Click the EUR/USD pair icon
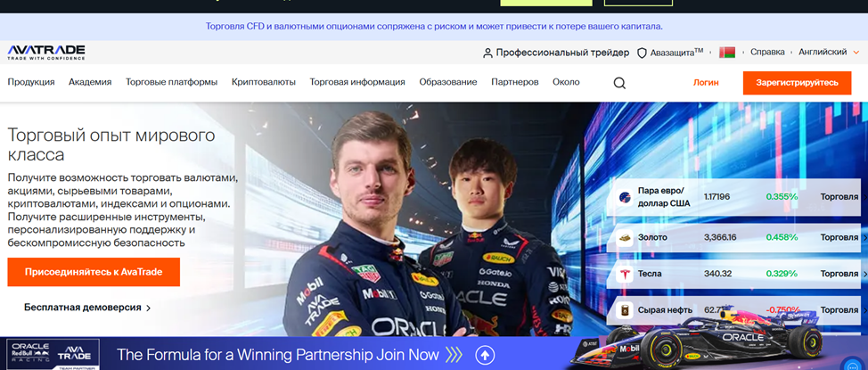The width and height of the screenshot is (868, 370). click(626, 197)
